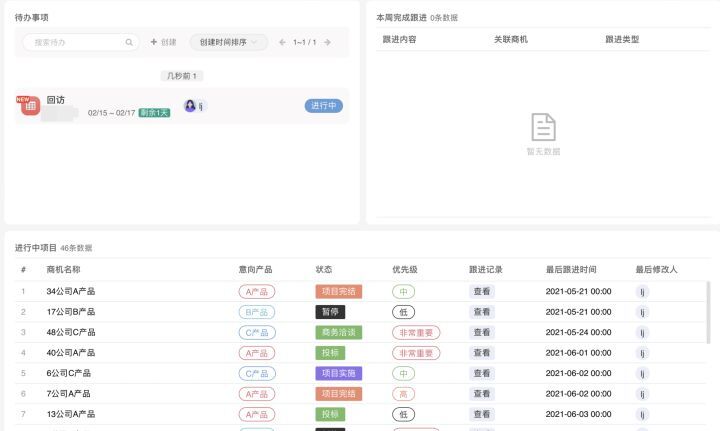Click the empty-data document icon
The height and width of the screenshot is (431, 720).
pyautogui.click(x=543, y=127)
